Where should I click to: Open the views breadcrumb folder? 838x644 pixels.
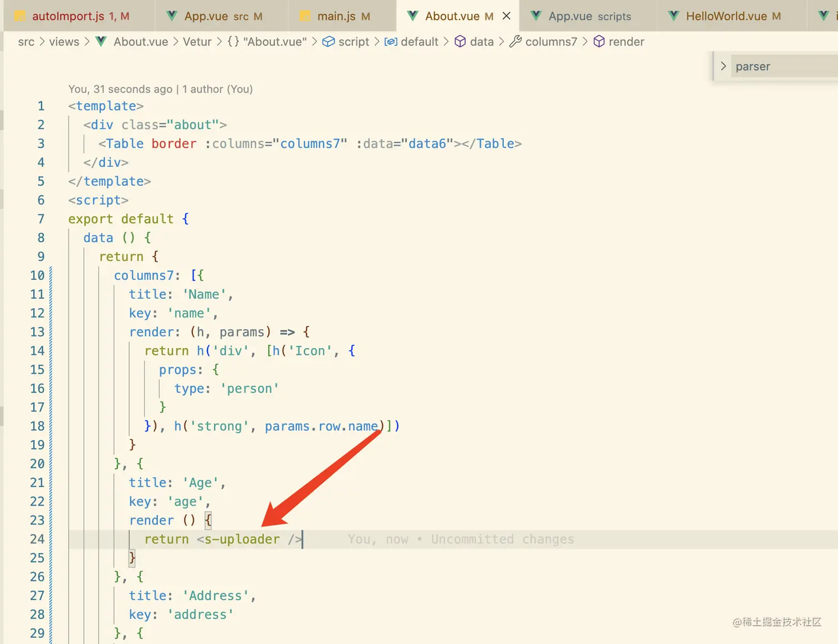coord(64,42)
